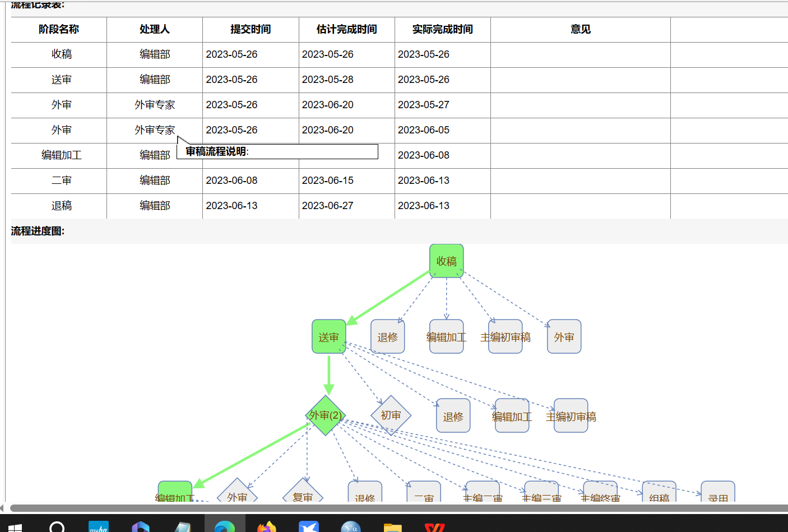Select the gray 外审 node right of 主编初审稿
Viewport: 788px width, 532px height.
564,337
